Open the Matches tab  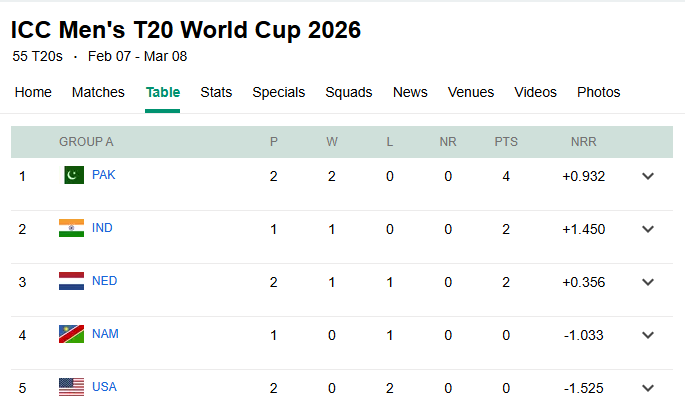(98, 92)
